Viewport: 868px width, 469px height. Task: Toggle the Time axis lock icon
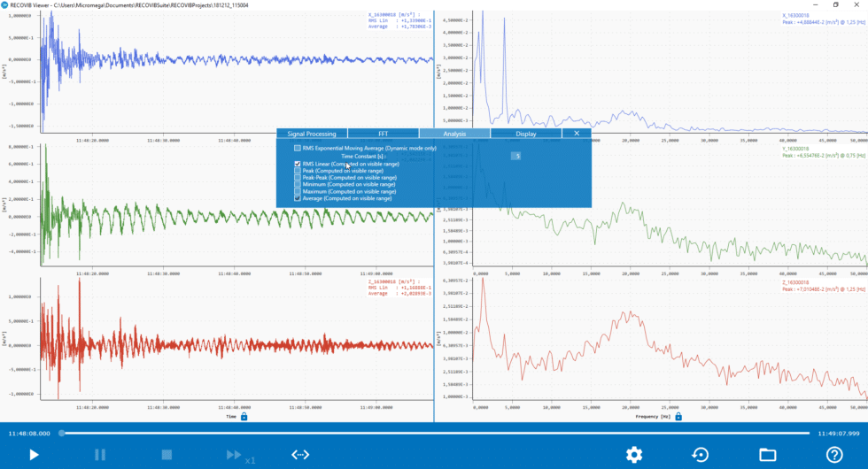(x=244, y=416)
